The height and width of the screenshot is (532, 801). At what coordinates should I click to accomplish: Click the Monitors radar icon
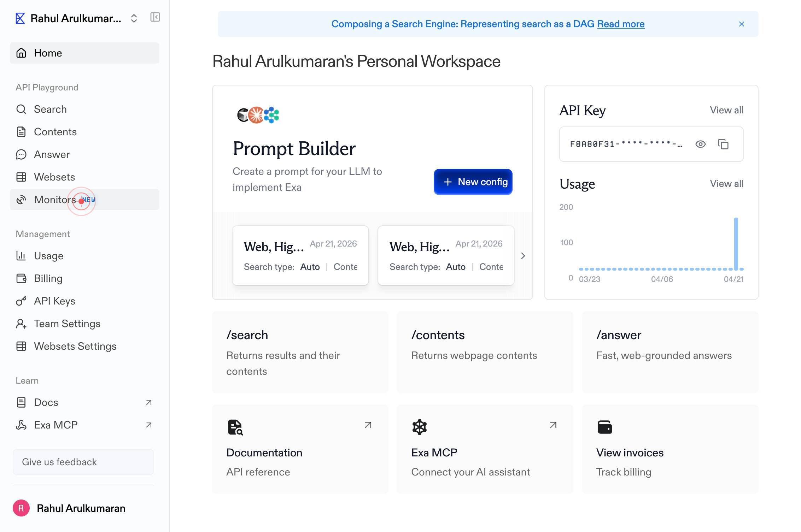click(x=21, y=200)
